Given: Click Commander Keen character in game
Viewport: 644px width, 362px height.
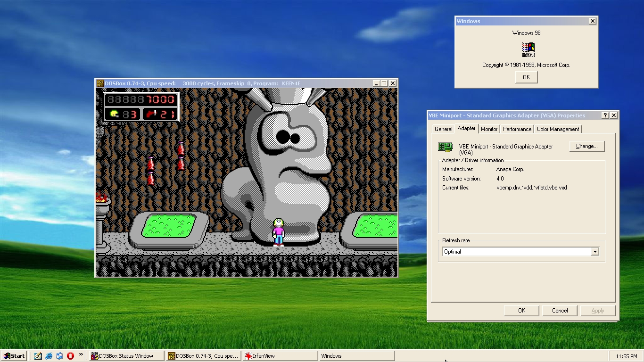Looking at the screenshot, I should point(279,232).
